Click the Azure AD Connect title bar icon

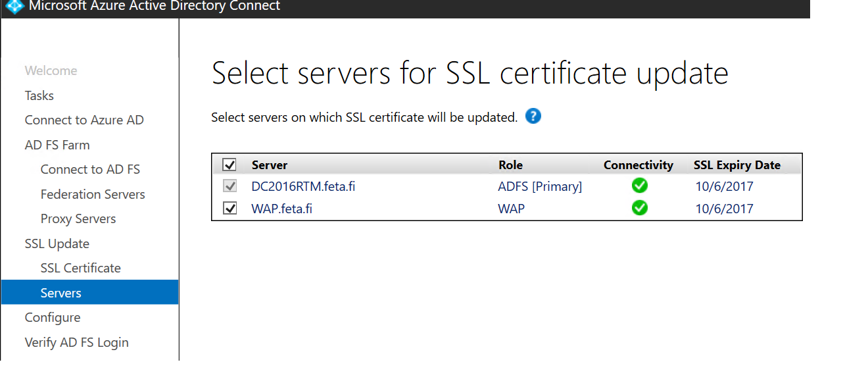14,7
